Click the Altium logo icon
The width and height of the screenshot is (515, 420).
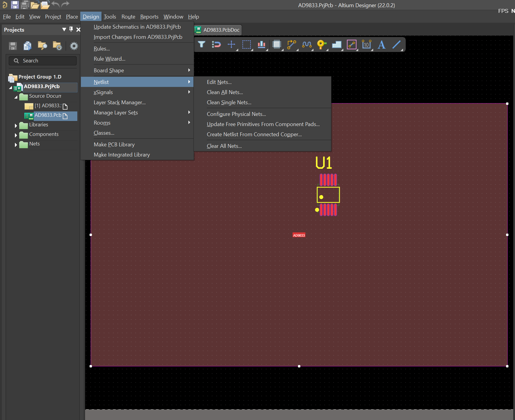[4, 4]
